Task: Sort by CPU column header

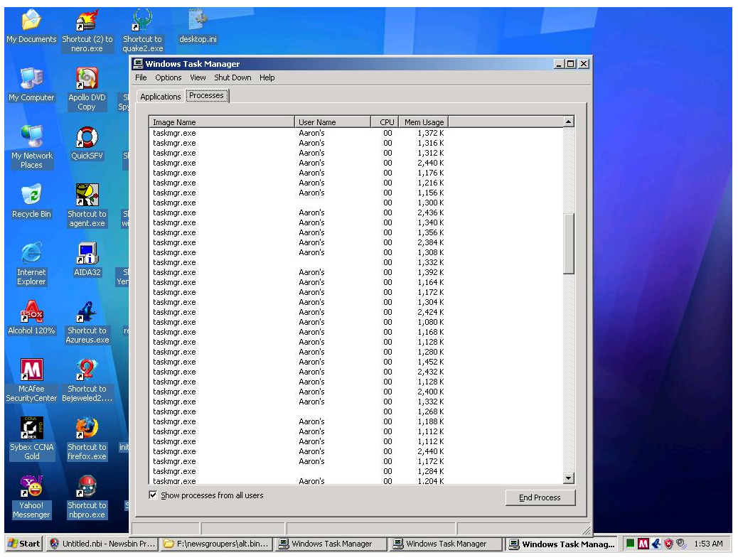Action: (x=385, y=122)
